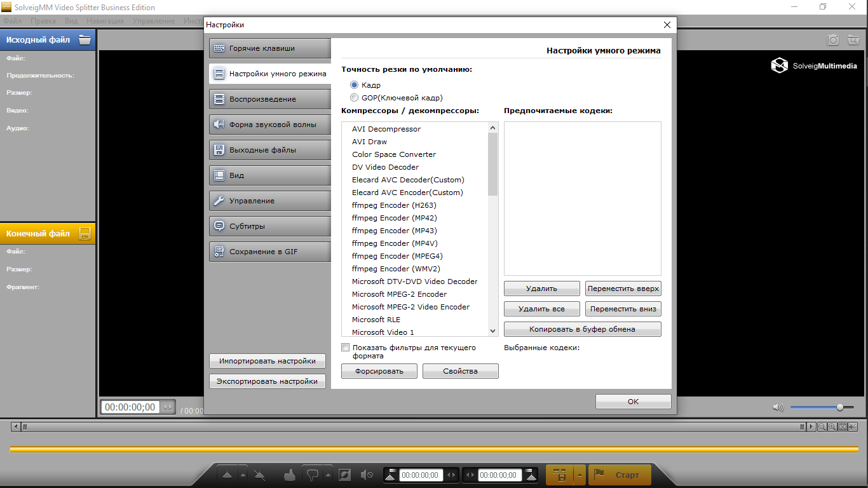
Task: Open the Воспроизведение settings tab
Action: point(270,99)
